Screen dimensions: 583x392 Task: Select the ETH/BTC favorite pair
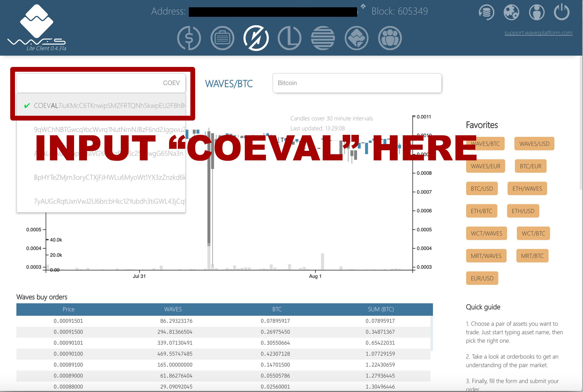pos(481,211)
